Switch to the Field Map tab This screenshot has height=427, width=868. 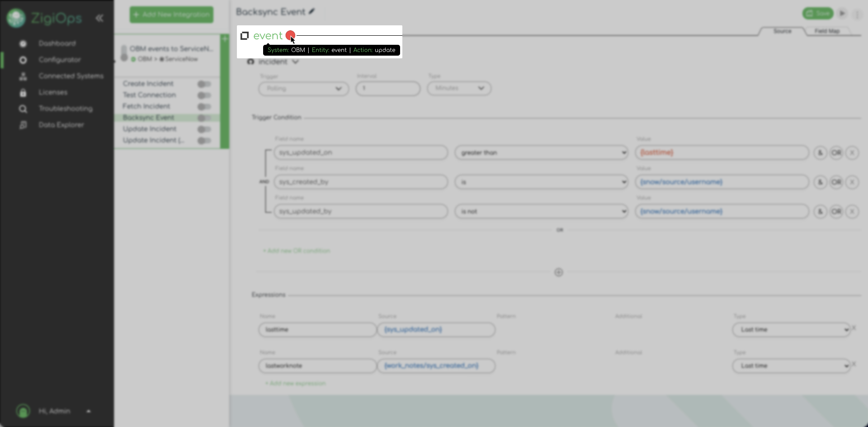pyautogui.click(x=827, y=31)
